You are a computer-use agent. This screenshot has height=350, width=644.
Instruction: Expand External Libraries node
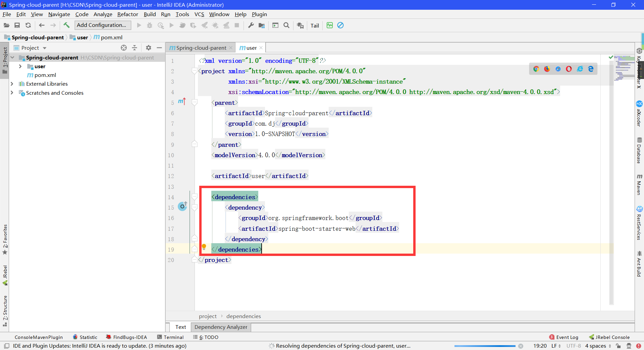tap(12, 84)
